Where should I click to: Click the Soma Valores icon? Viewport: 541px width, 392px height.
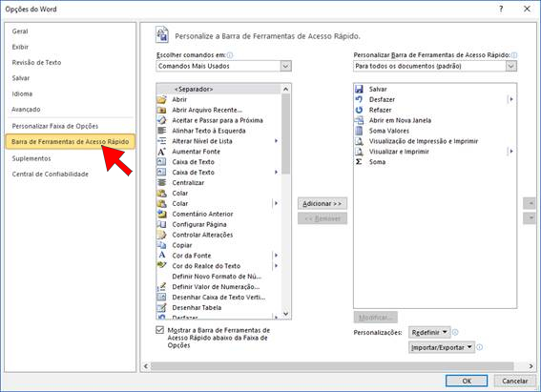[359, 131]
